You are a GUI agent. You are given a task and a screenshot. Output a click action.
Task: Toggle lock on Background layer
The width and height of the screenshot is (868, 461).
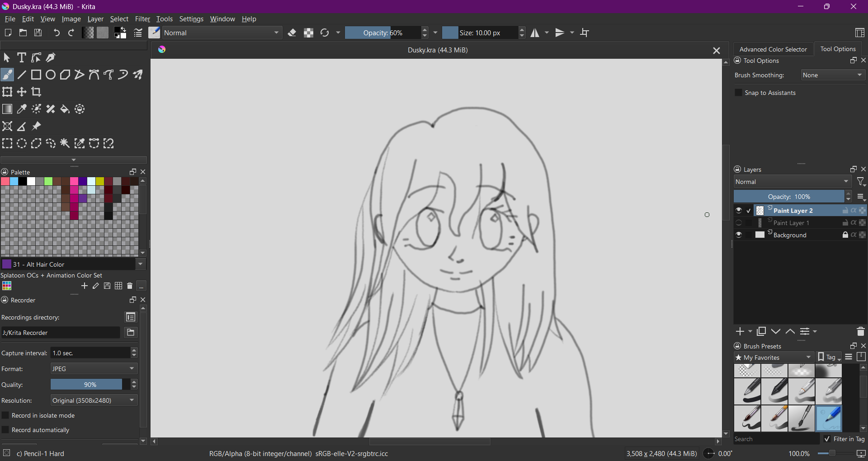[845, 235]
